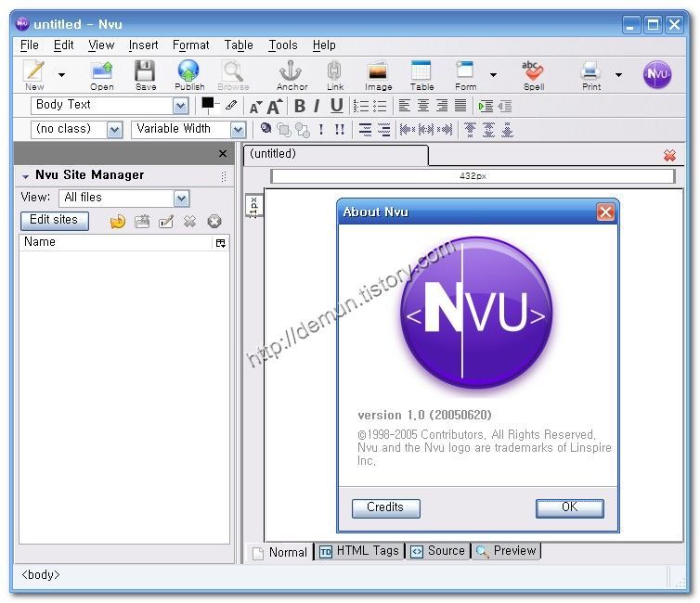
Task: Click the bottom vertical align icon
Action: (507, 130)
